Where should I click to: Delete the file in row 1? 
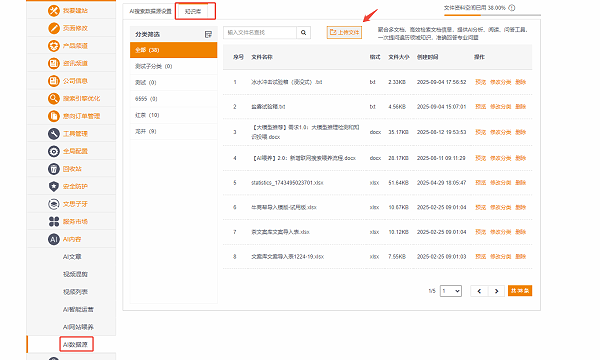pos(521,82)
